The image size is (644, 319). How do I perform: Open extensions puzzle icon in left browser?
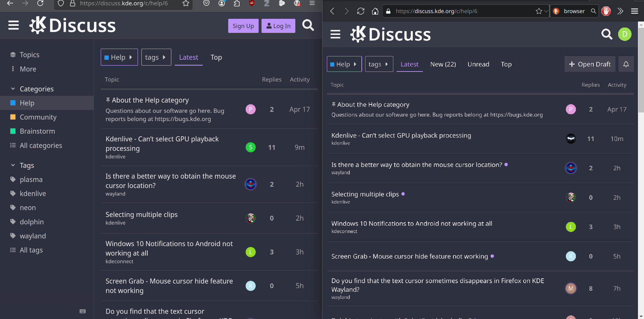(237, 3)
